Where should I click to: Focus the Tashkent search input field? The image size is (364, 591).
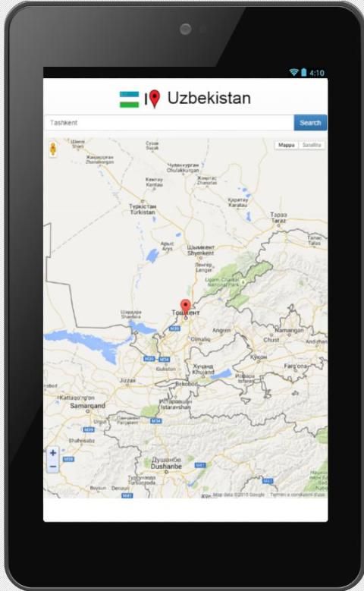pos(169,123)
